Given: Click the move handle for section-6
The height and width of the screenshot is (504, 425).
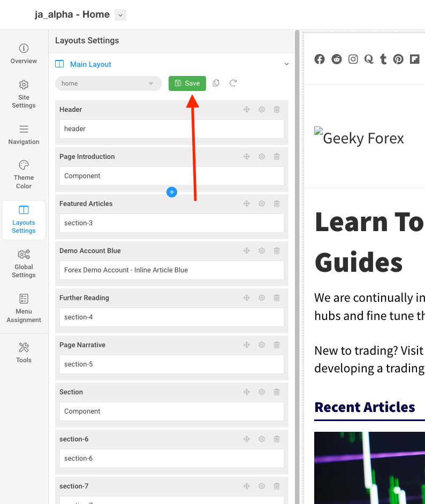Looking at the screenshot, I should click(247, 439).
